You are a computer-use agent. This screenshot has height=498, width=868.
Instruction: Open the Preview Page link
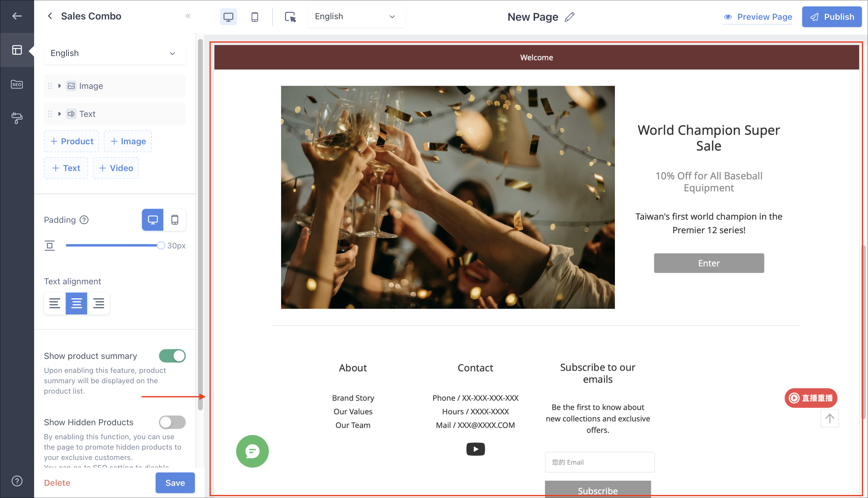[757, 17]
